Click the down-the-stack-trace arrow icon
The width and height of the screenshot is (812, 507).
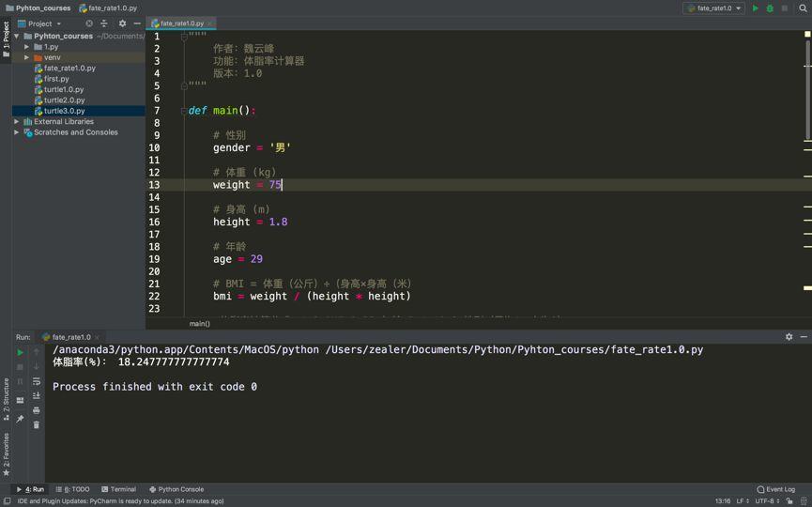37,366
